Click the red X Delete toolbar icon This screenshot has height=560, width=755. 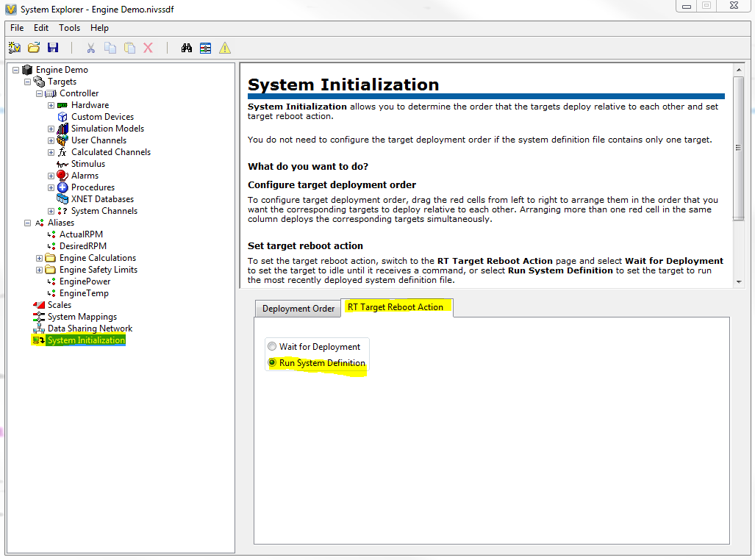(149, 48)
